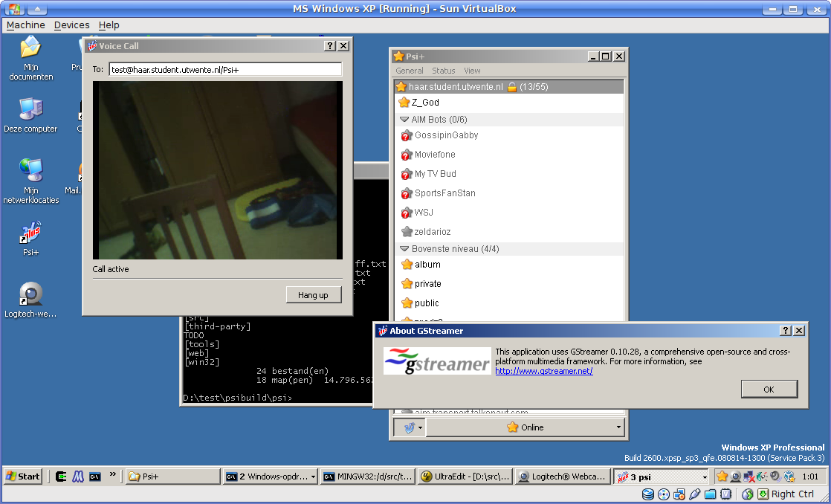Screen dimensions: 831x504
Task: Click the GStreamer logo in About dialog
Action: click(x=437, y=361)
